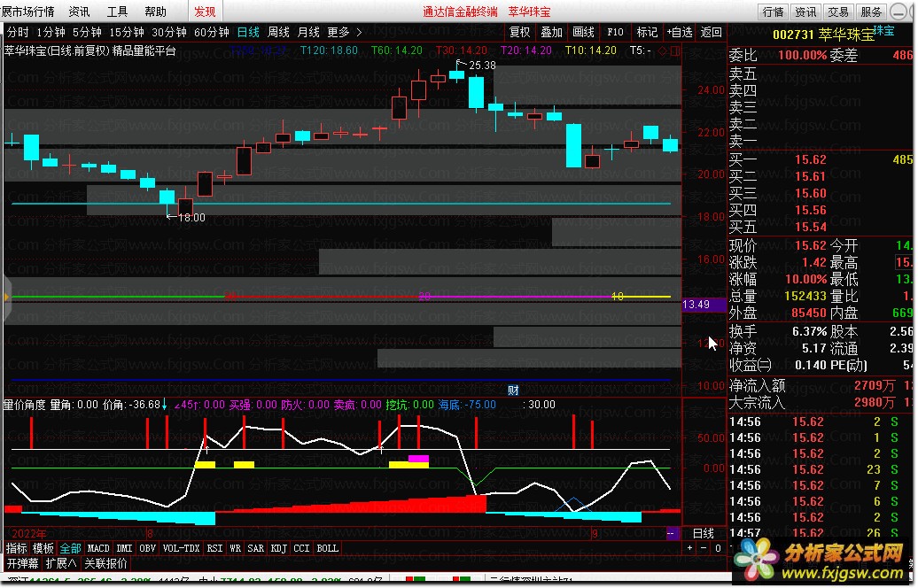Open the 资讯 menu in menu bar

pos(79,12)
